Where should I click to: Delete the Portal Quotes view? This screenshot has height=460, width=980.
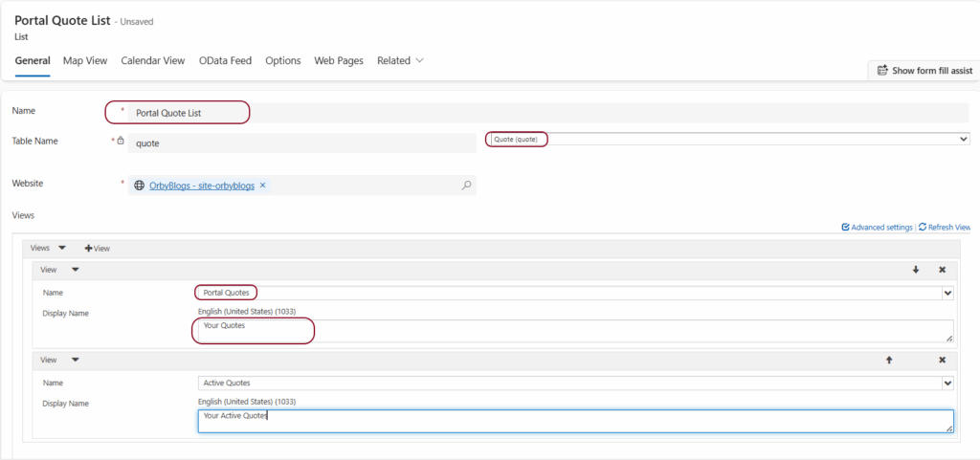pos(942,270)
